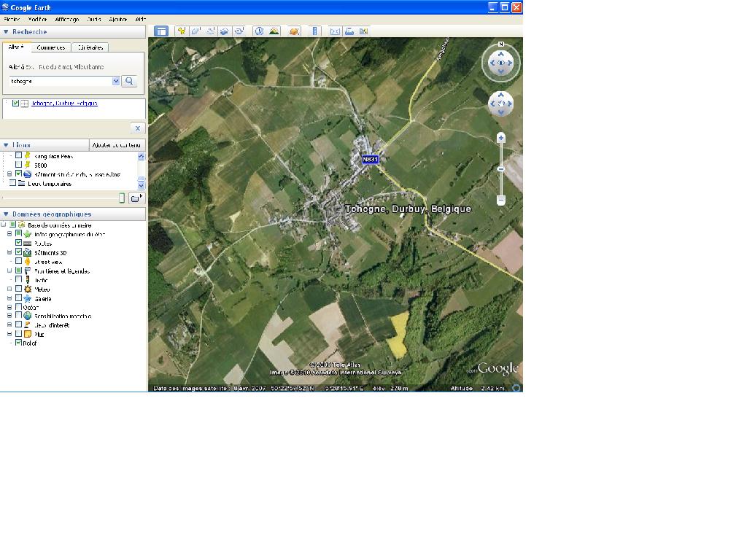Click the tohogne search input field
Screen dimensions: 747x560
coord(60,81)
